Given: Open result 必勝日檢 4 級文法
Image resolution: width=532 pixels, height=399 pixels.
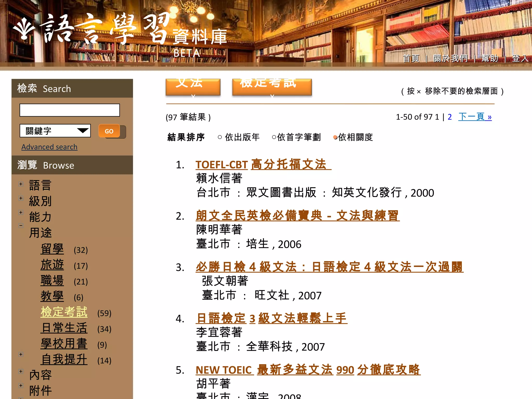Looking at the screenshot, I should click(x=329, y=267).
